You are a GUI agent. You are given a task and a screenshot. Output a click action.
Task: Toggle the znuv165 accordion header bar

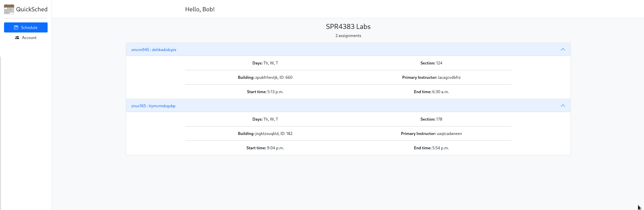348,106
